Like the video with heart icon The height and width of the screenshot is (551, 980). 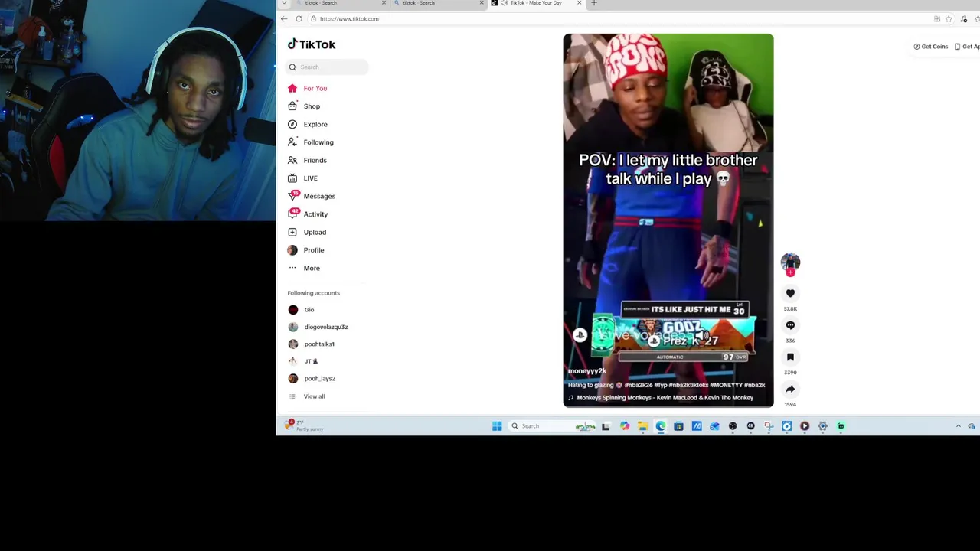coord(790,293)
